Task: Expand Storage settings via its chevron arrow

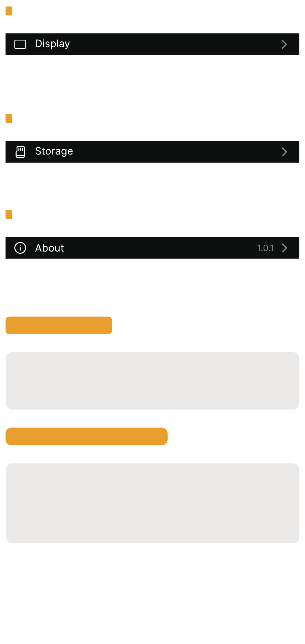Action: click(284, 152)
